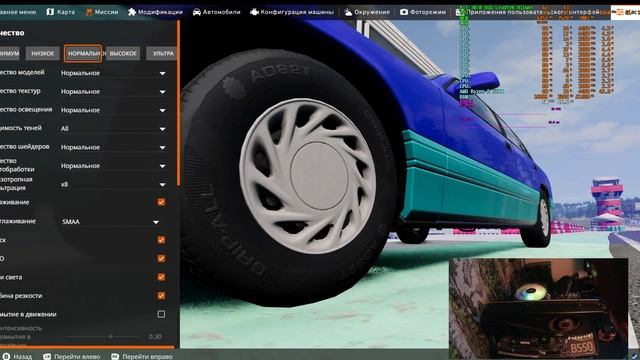The width and height of the screenshot is (640, 360).
Task: Toggle the checkbox directly above the света row
Action: coord(161,258)
